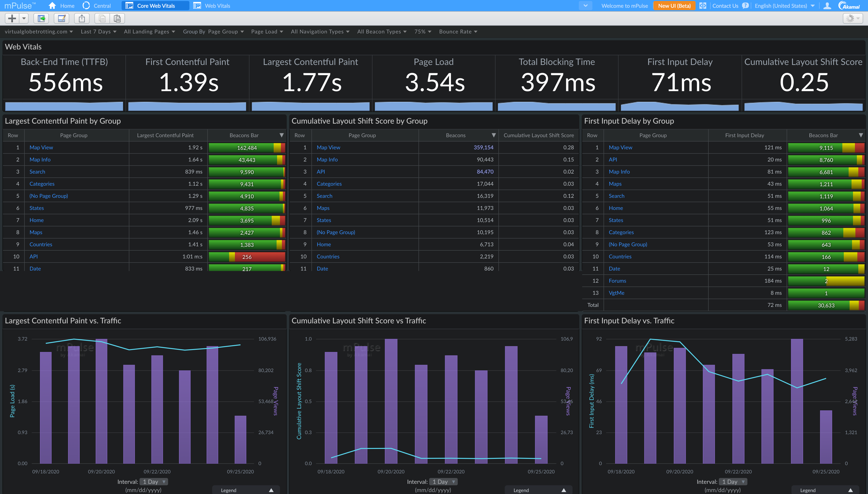Click the help question mark bubble
Viewport: 868px width, 494px height.
[x=745, y=6]
